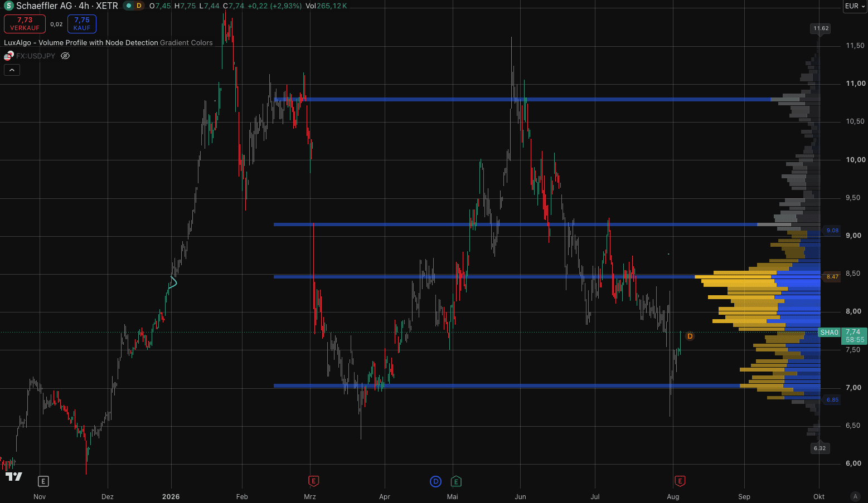868x503 pixels.
Task: Toggle visibility of the FX:USDJPY series
Action: click(x=65, y=56)
